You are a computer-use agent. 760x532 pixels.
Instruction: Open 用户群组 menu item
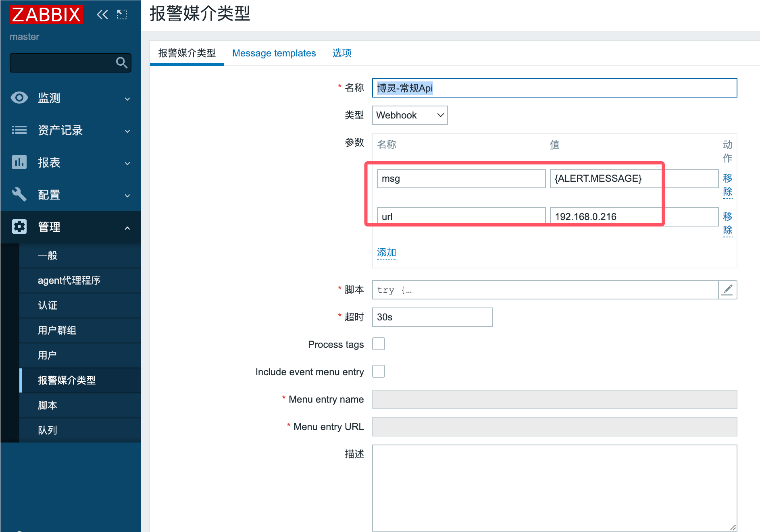80,330
